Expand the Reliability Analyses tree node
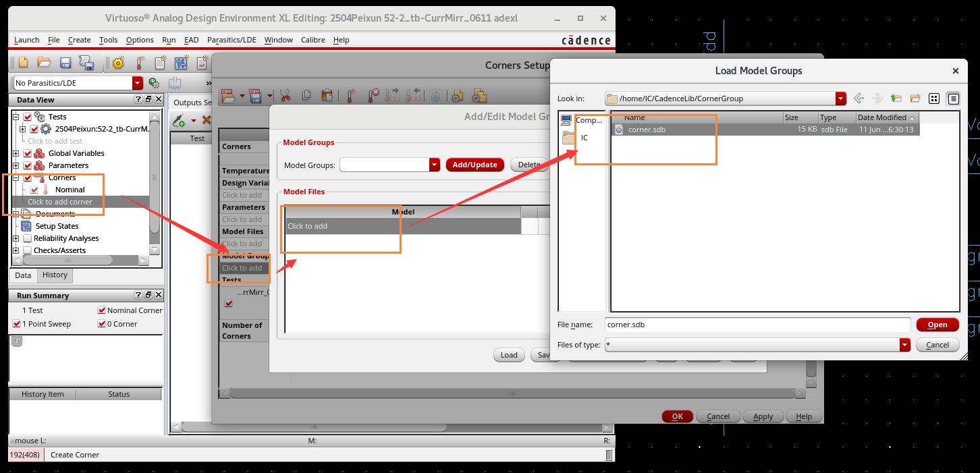980x473 pixels. [x=16, y=238]
